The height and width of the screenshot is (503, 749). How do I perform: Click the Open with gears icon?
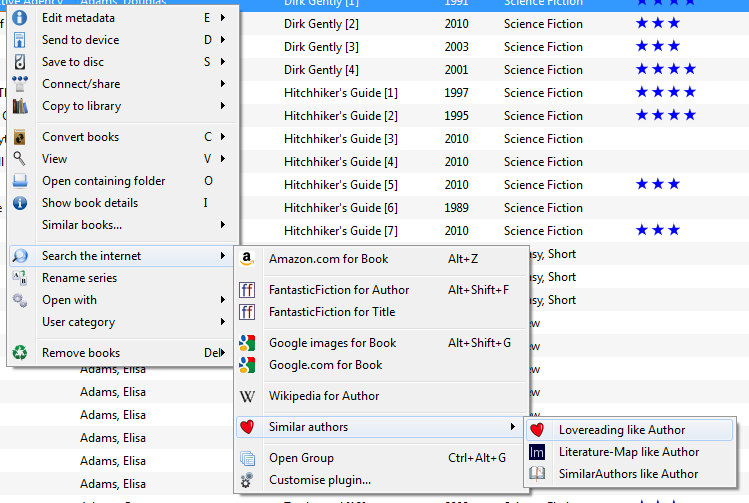tap(20, 300)
